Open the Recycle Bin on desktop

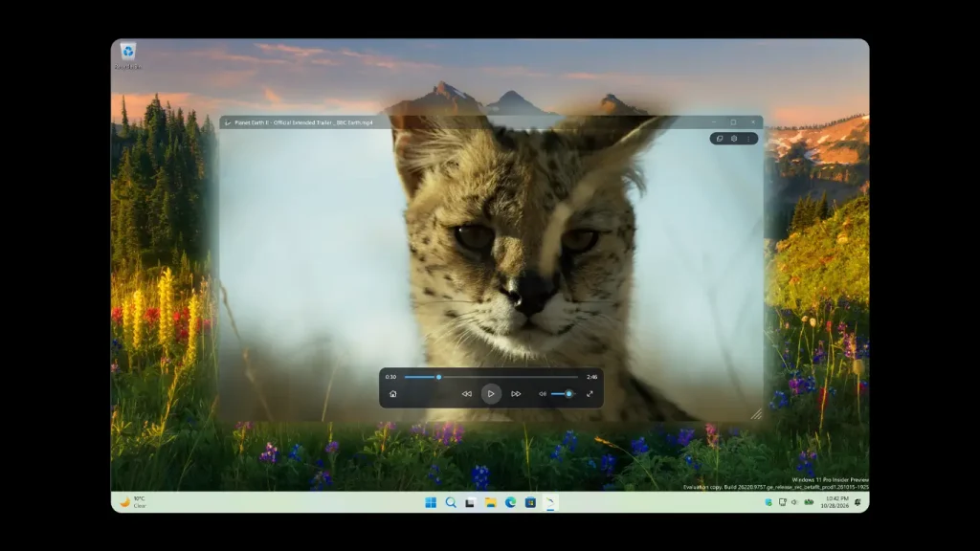coord(128,56)
